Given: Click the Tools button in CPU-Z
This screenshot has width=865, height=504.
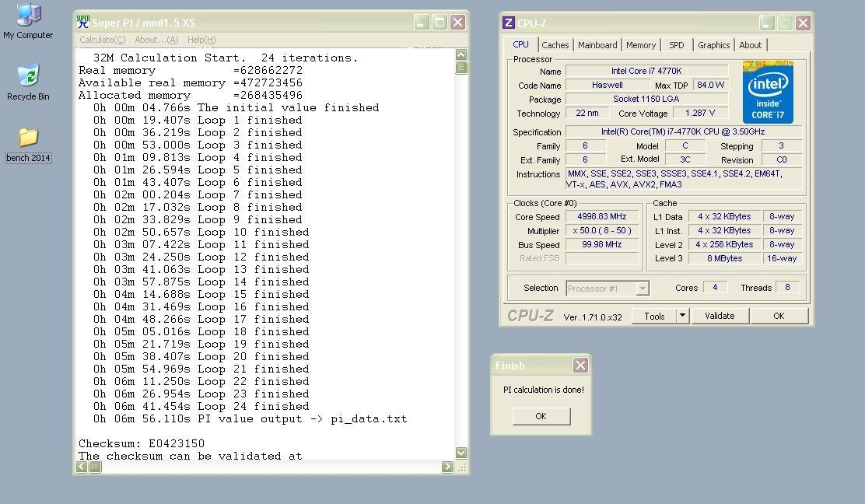Looking at the screenshot, I should point(654,316).
